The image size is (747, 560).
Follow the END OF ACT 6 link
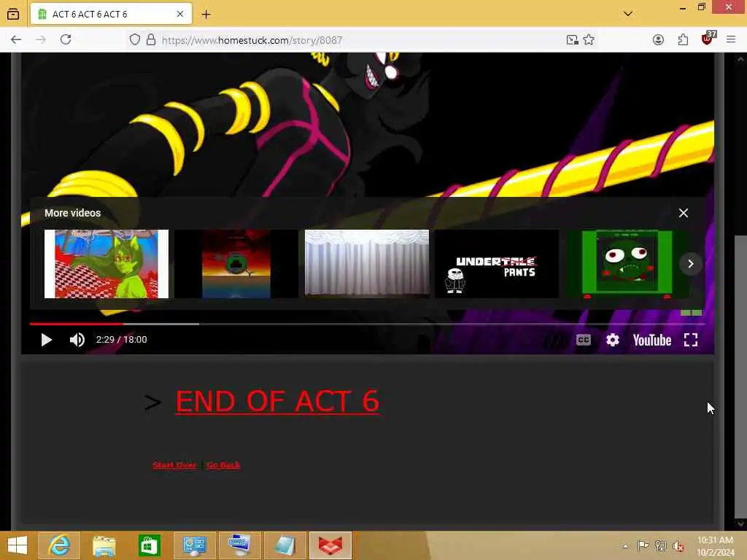pos(277,402)
